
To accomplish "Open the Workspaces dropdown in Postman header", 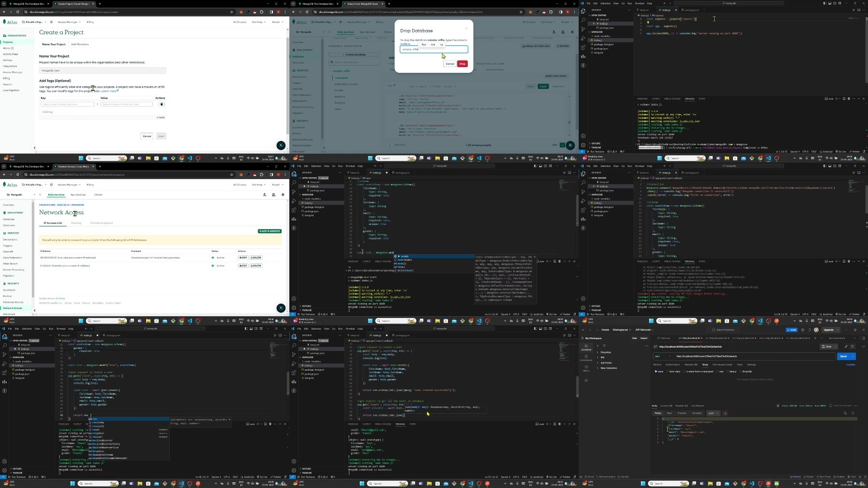I will (x=622, y=330).
